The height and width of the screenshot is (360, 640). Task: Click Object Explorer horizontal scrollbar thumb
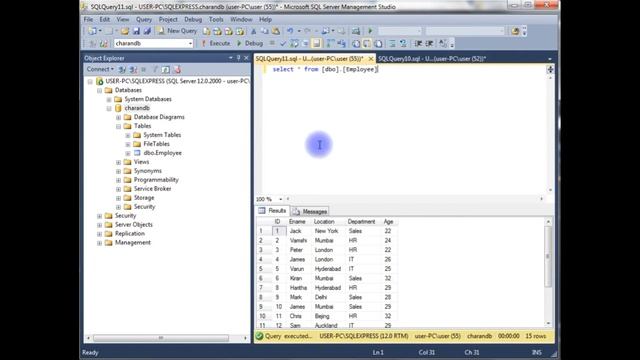(x=161, y=338)
